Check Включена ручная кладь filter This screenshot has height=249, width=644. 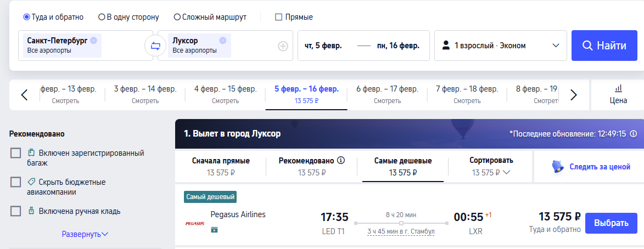click(16, 211)
